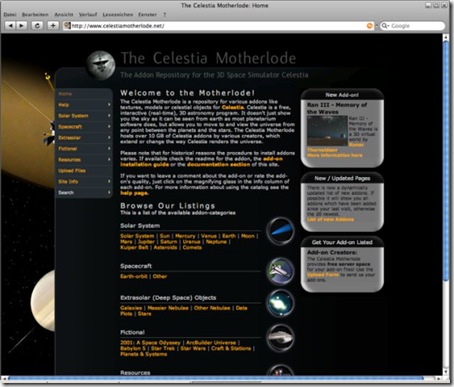Open the Jupiter listing link
The width and height of the screenshot is (454, 387).
[146, 242]
